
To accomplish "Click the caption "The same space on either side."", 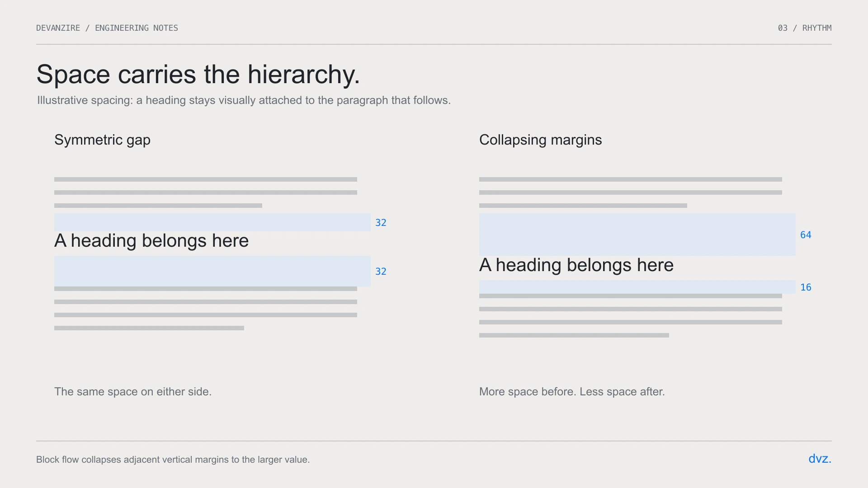I will pos(133,392).
